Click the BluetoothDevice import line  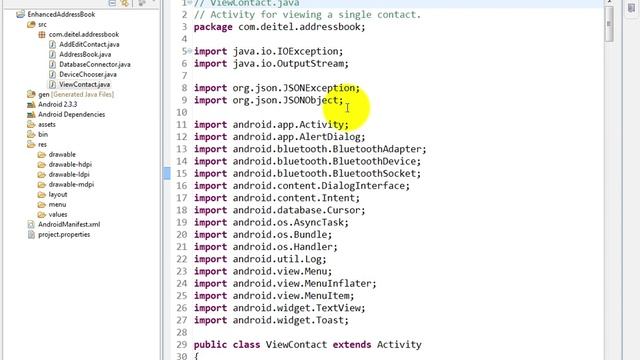point(307,162)
